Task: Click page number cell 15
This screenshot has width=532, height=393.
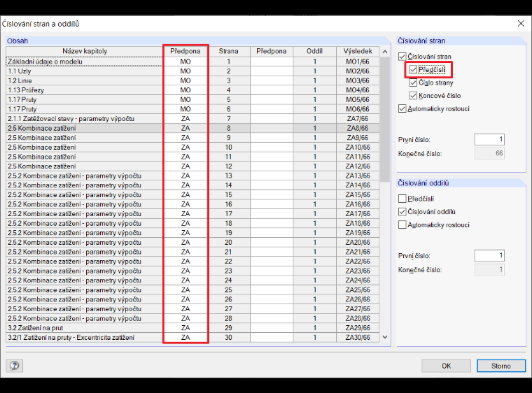Action: [x=228, y=194]
